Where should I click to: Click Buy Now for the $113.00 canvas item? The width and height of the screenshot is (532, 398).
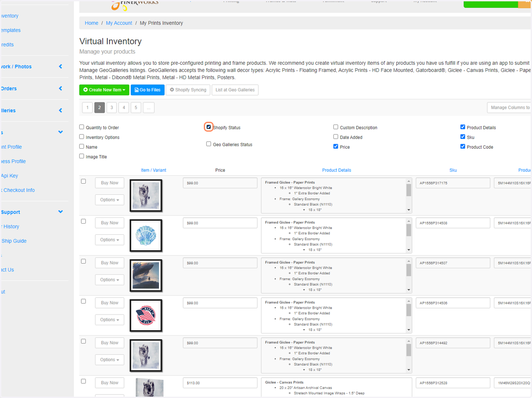point(110,382)
